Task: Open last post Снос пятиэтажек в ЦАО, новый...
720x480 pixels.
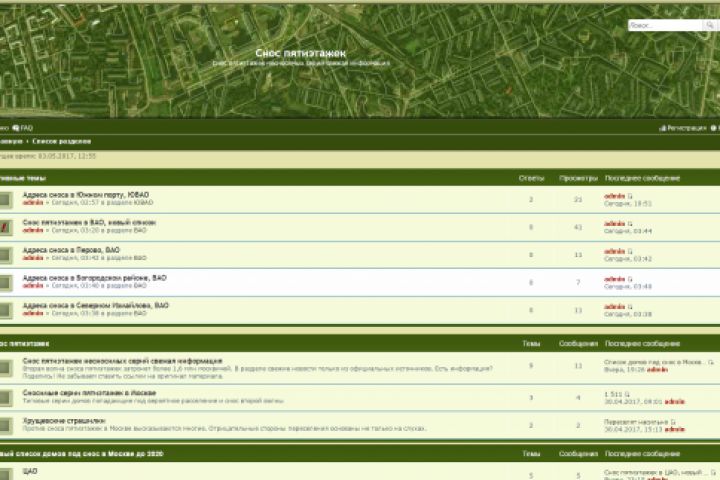Action: pos(656,473)
